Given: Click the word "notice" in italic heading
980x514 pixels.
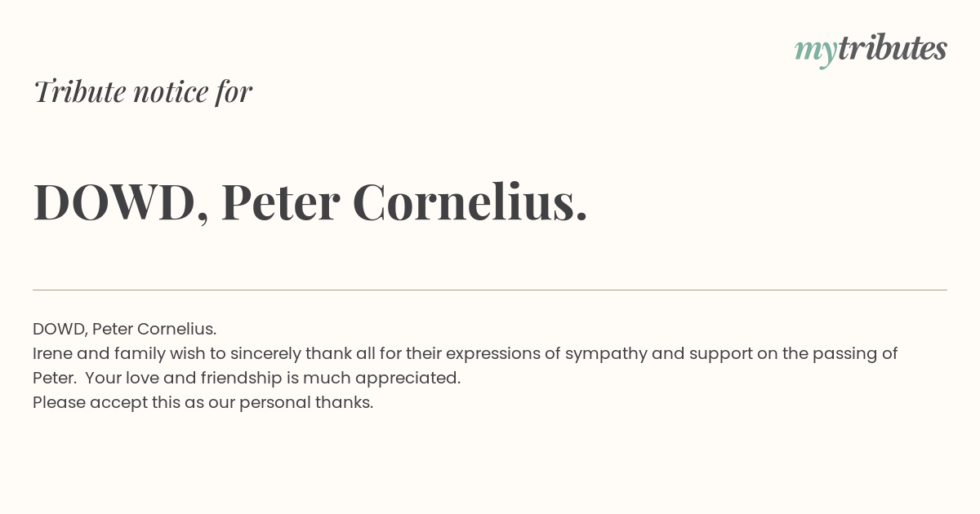Looking at the screenshot, I should coord(171,91).
